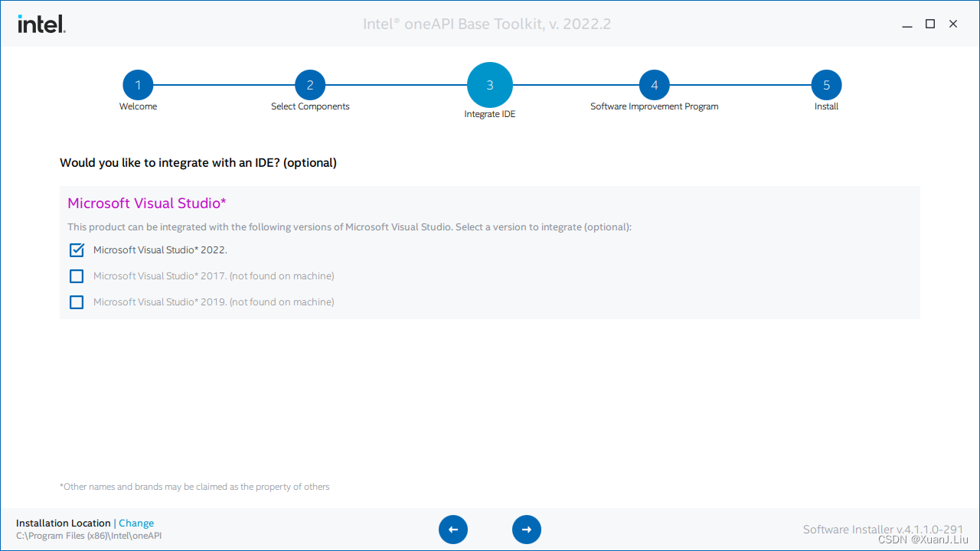Screen dimensions: 980x551
Task: Select the Select Components step label
Action: pos(310,106)
